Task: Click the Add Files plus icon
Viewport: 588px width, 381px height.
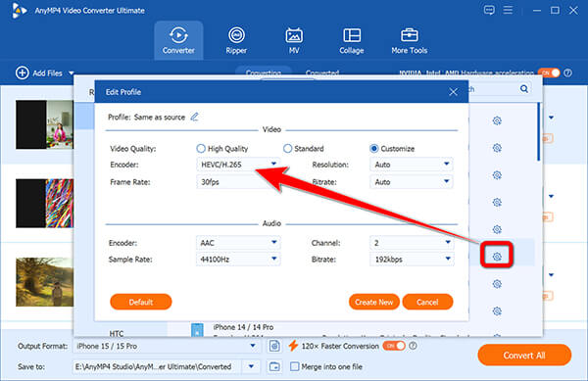Action: (23, 72)
